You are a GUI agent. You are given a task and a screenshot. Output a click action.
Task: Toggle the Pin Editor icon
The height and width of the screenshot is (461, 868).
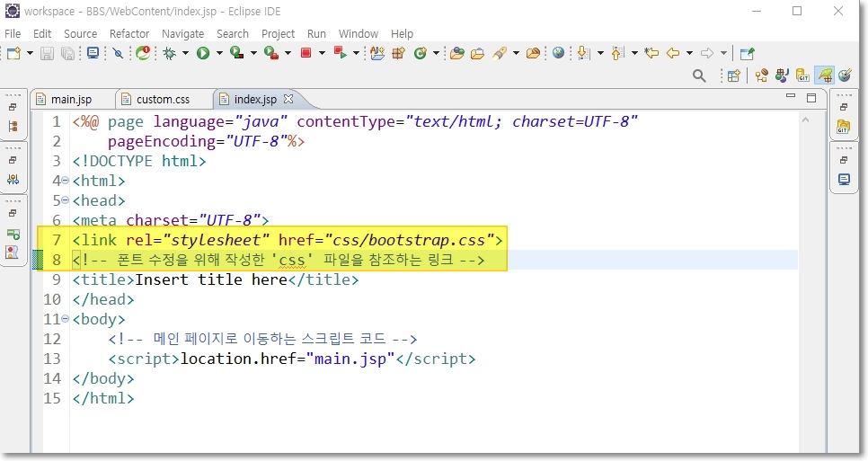[x=748, y=53]
